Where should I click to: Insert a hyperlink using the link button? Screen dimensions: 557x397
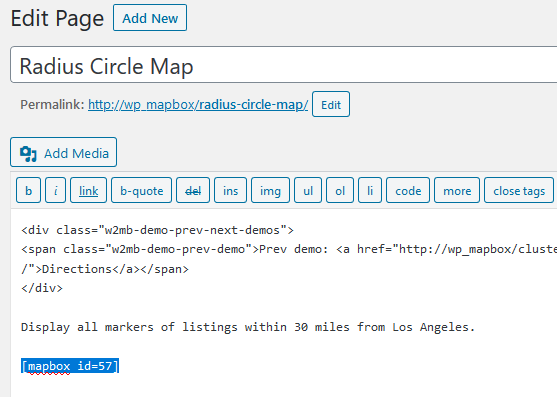click(88, 191)
